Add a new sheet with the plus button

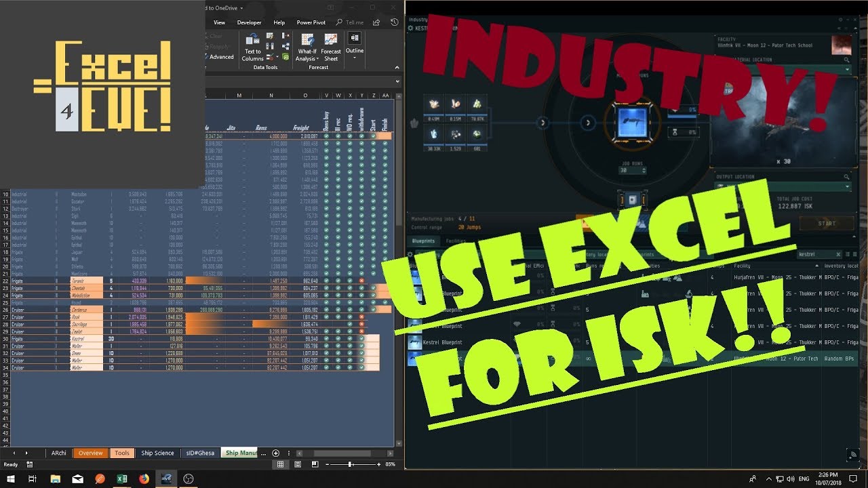pyautogui.click(x=275, y=453)
